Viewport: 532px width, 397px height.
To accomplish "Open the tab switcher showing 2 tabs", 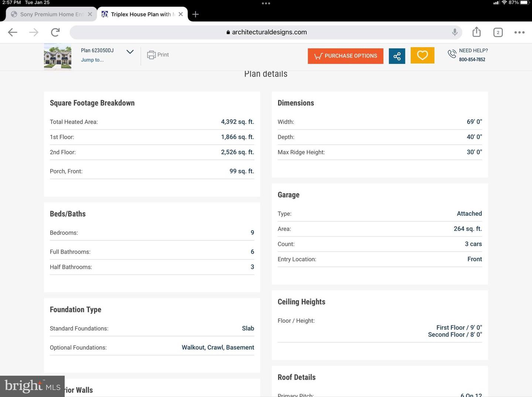I will pos(498,32).
